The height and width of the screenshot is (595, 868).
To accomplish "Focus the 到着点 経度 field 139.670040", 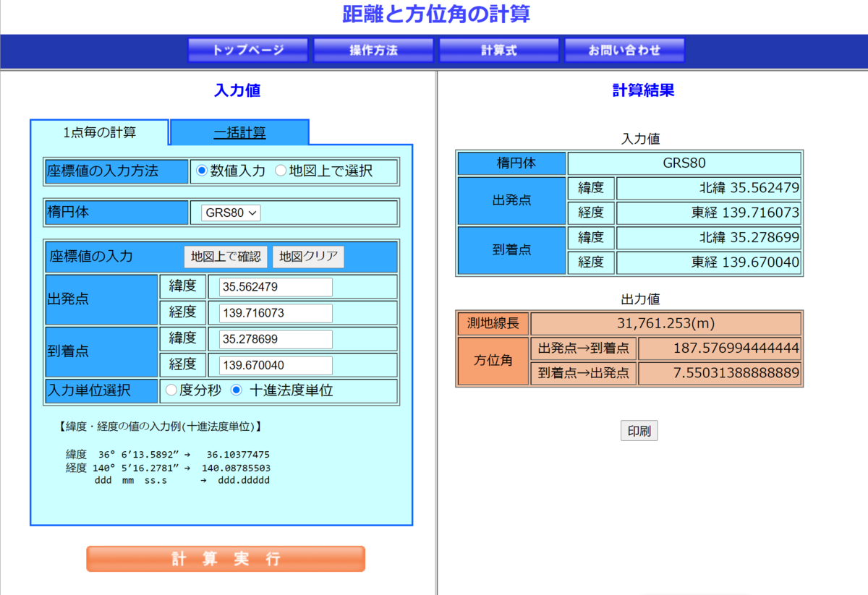I will coord(276,365).
